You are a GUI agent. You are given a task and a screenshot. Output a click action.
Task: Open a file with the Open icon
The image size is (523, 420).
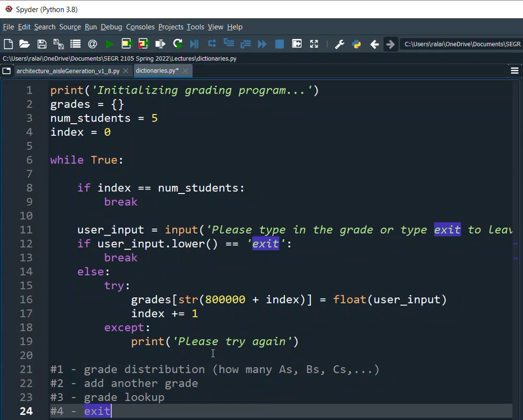(24, 44)
